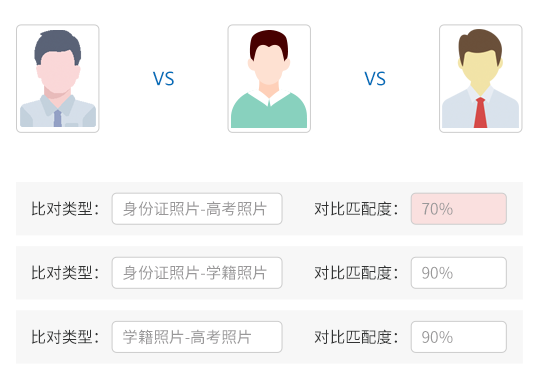Select the gray-haired avatar with blue tie
Viewport: 538px width, 388px height.
58,79
